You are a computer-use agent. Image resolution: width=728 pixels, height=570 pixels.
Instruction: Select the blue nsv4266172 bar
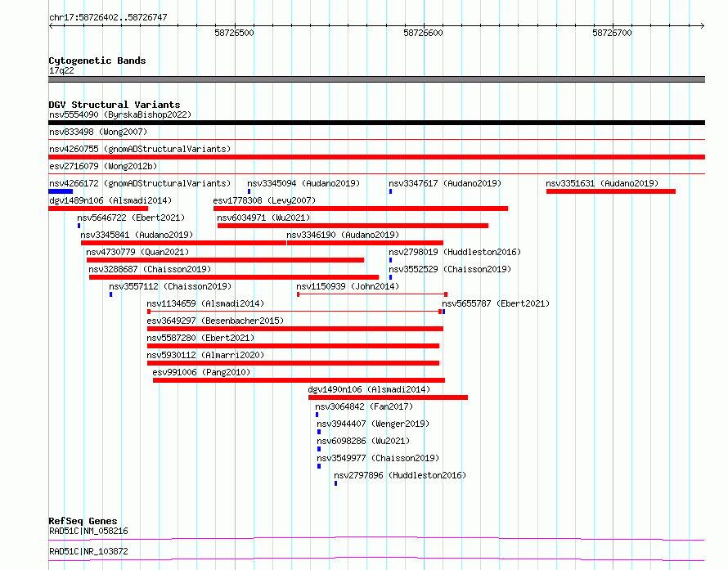(x=61, y=191)
